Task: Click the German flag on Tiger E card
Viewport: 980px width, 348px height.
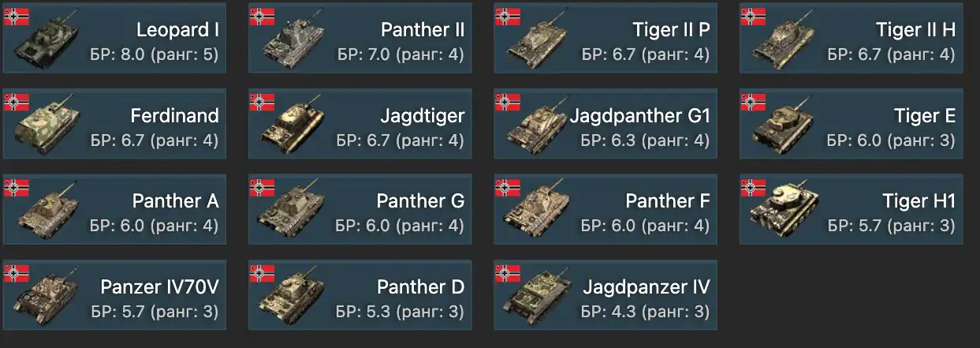Action: point(752,102)
